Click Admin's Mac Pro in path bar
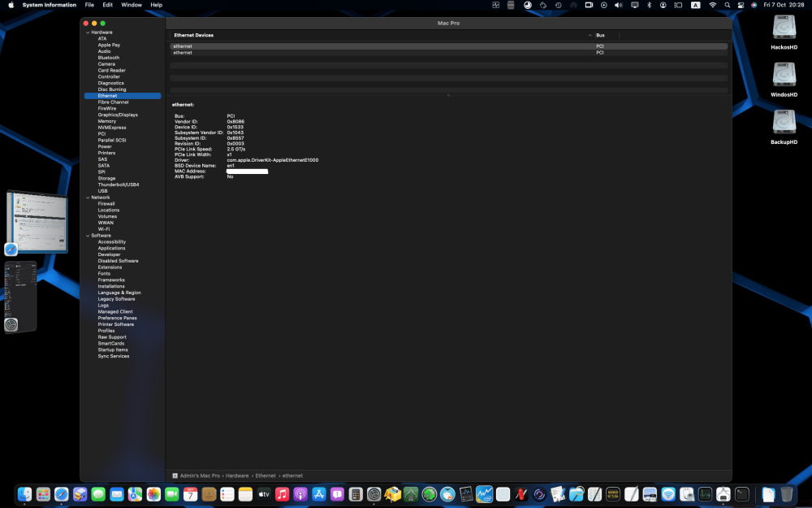Image resolution: width=812 pixels, height=508 pixels. [200, 475]
